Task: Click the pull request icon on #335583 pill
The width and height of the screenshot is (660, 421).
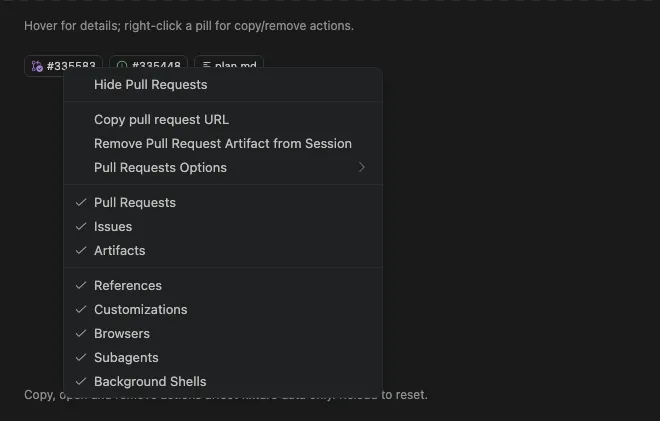Action: [37, 65]
